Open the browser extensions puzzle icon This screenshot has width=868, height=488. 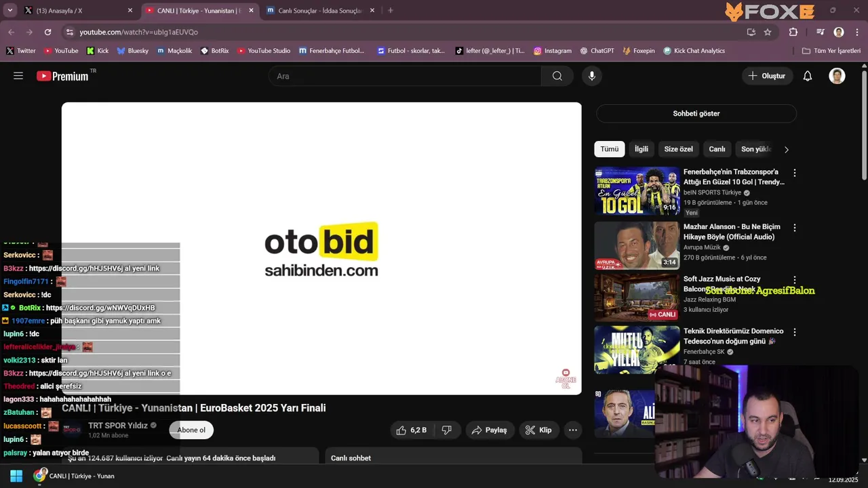pyautogui.click(x=793, y=32)
